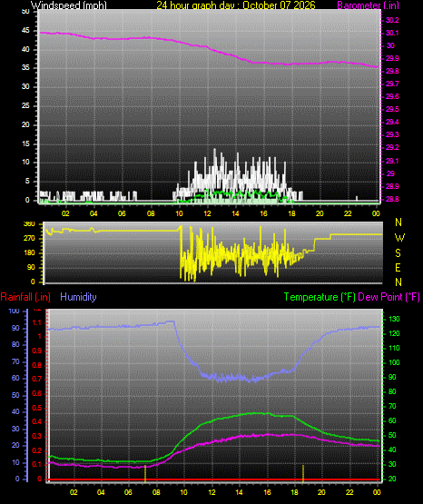Image resolution: width=423 pixels, height=504 pixels.
Task: Click the 30.2 value on the barometer axis
Action: pyautogui.click(x=392, y=20)
